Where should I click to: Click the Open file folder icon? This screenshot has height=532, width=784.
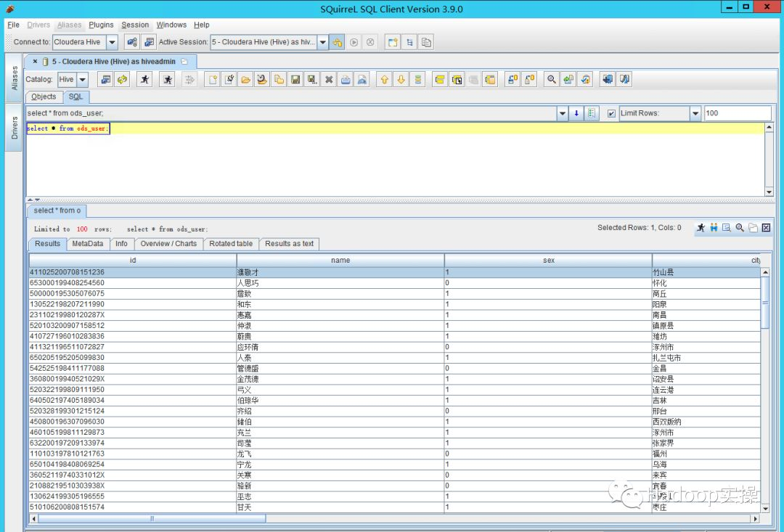pos(245,80)
